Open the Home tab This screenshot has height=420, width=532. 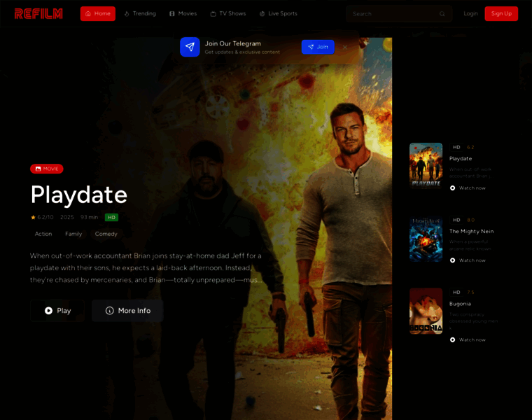pos(98,13)
